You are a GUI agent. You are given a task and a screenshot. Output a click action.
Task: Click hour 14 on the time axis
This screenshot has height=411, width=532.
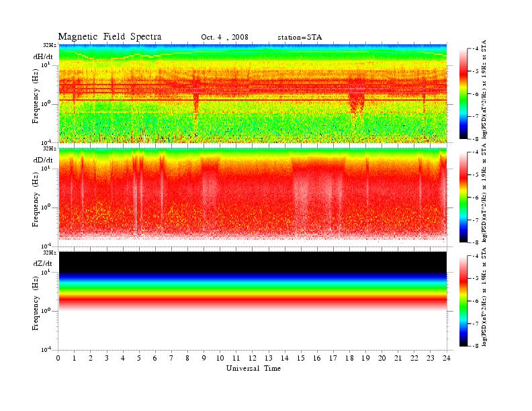[285, 358]
